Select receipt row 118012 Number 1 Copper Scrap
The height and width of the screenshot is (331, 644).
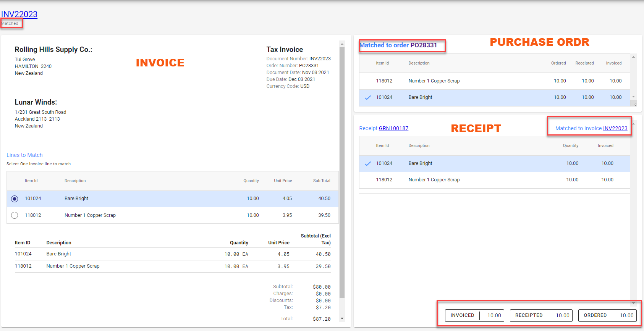(x=494, y=180)
